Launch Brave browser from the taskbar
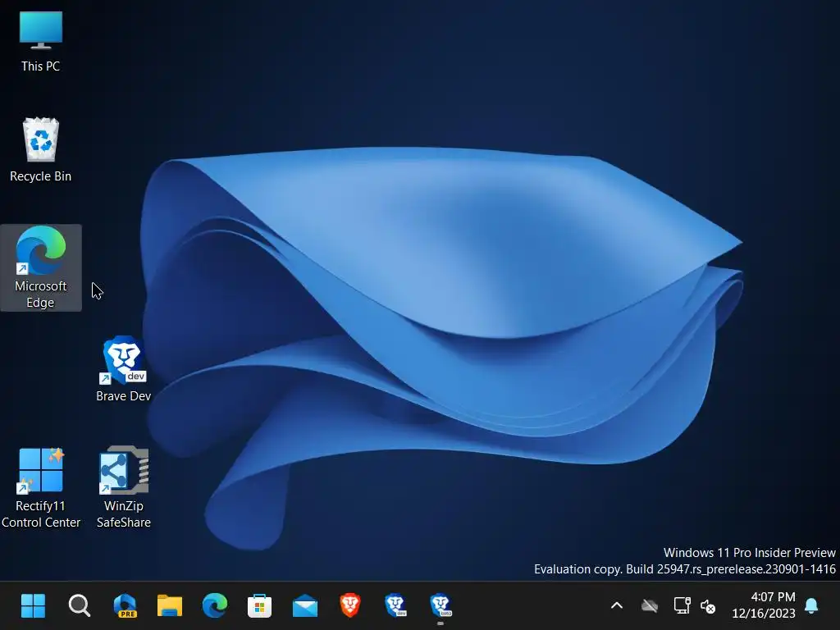 click(349, 606)
